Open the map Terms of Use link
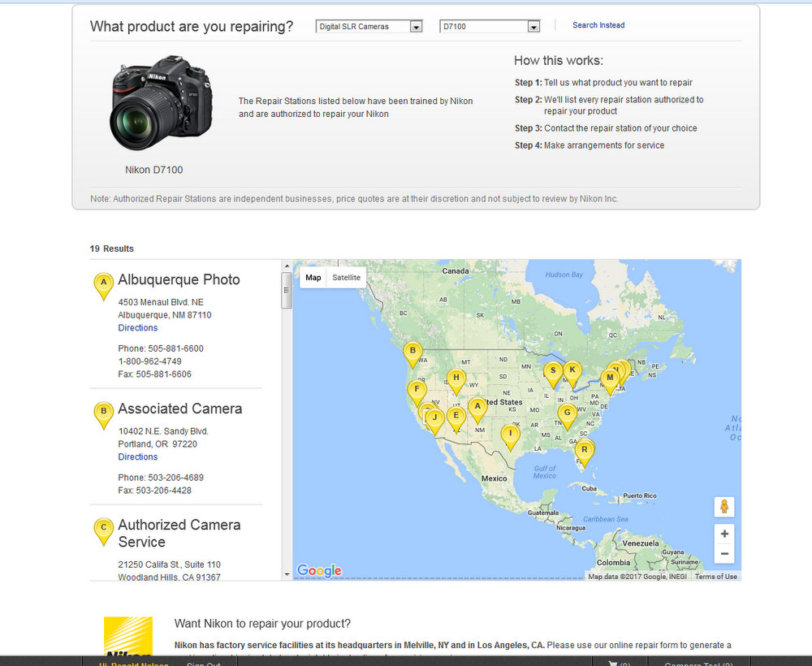This screenshot has width=812, height=666. (715, 577)
